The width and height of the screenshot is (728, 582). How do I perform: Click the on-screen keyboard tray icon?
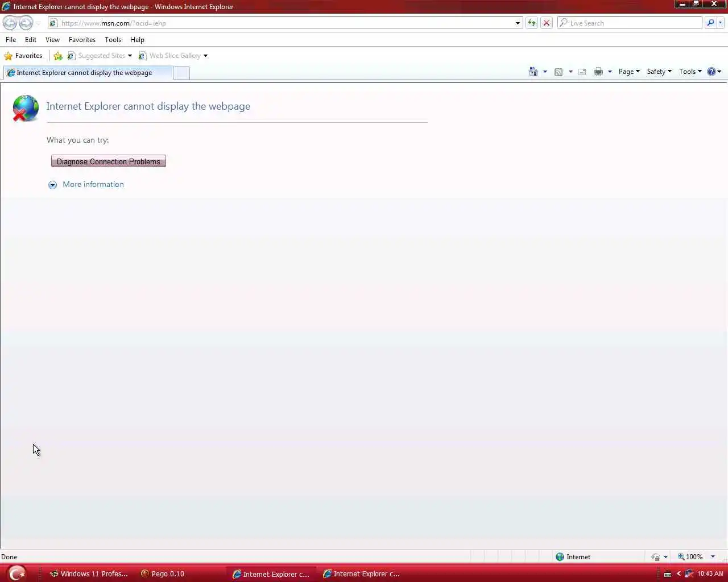[x=668, y=574]
